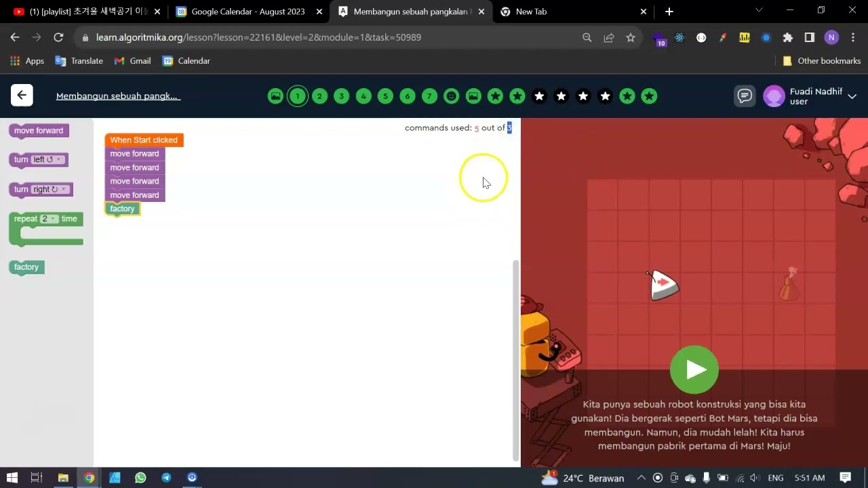Select the factory block in the palette
Image resolution: width=868 pixels, height=488 pixels.
pos(26,267)
